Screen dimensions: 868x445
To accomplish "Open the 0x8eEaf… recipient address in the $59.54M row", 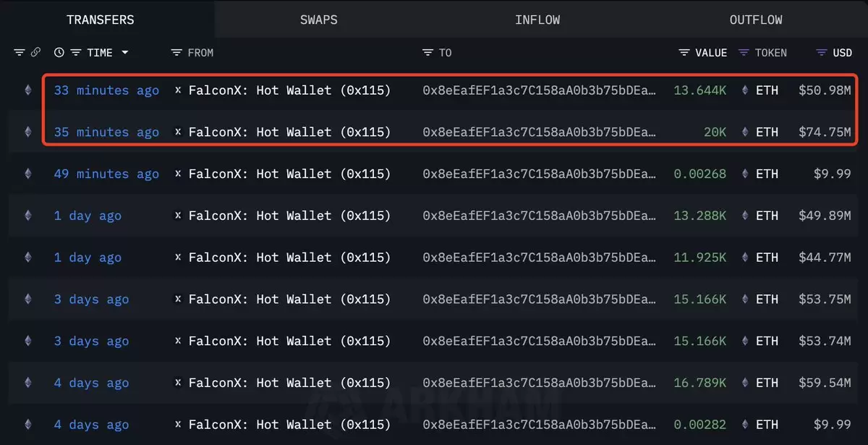I will (x=540, y=383).
